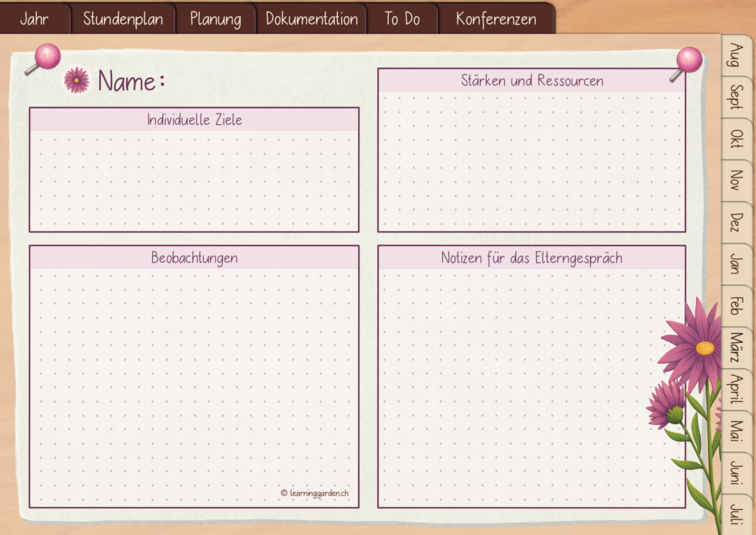This screenshot has width=756, height=535.
Task: Click the learninggarden.ch copyright link
Action: [x=315, y=493]
